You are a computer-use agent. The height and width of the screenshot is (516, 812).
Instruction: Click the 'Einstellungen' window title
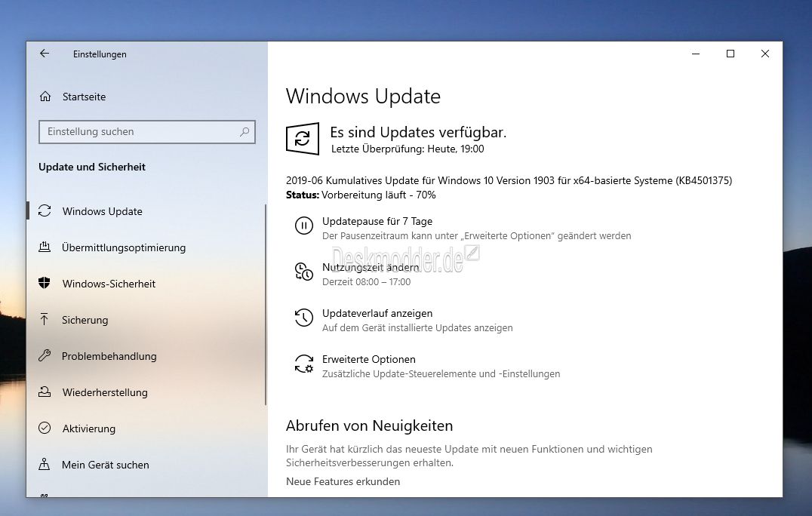(100, 54)
